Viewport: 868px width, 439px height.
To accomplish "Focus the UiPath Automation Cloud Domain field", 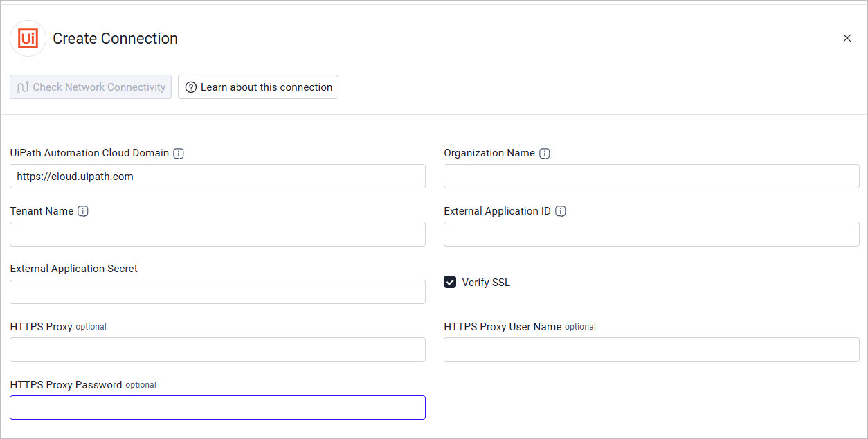I will click(217, 177).
